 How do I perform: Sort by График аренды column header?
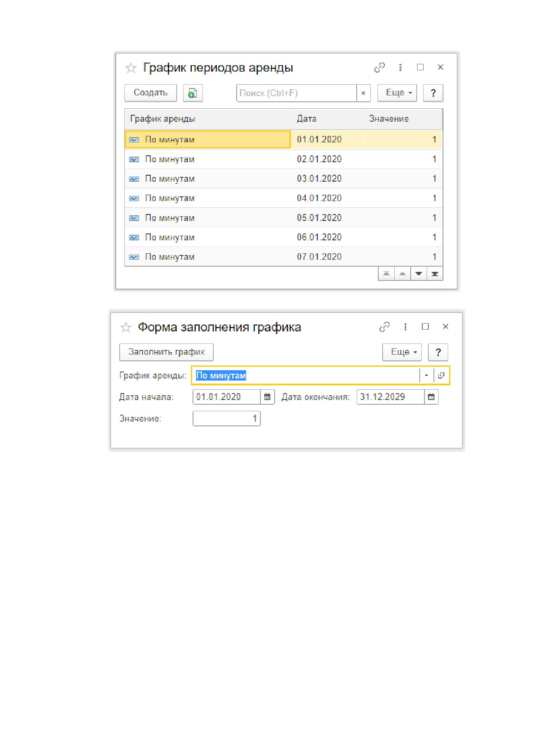(x=208, y=119)
